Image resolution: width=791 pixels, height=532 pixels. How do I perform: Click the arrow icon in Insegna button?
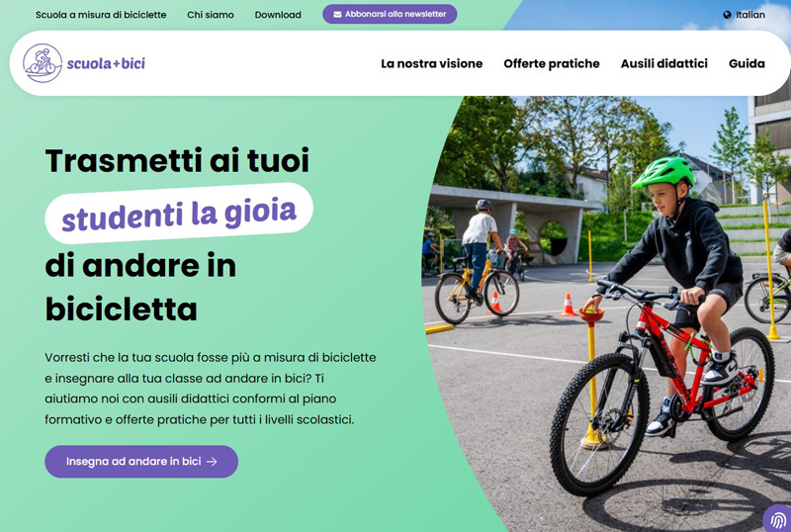point(212,462)
